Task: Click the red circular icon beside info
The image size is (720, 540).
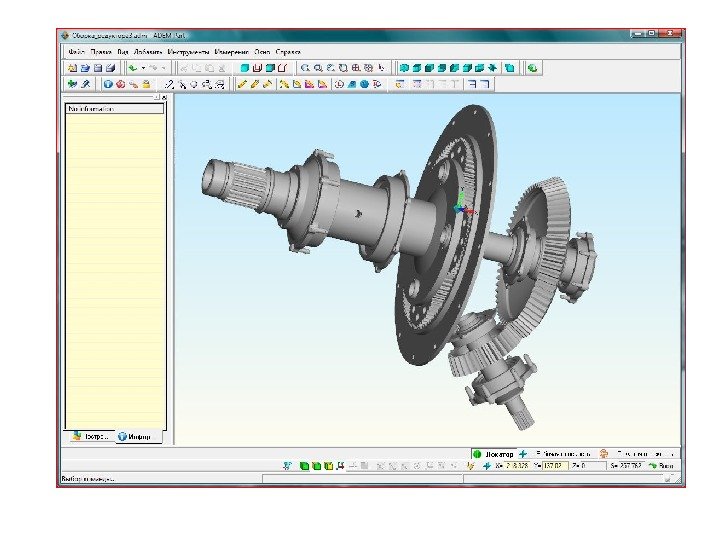Action: tap(120, 84)
